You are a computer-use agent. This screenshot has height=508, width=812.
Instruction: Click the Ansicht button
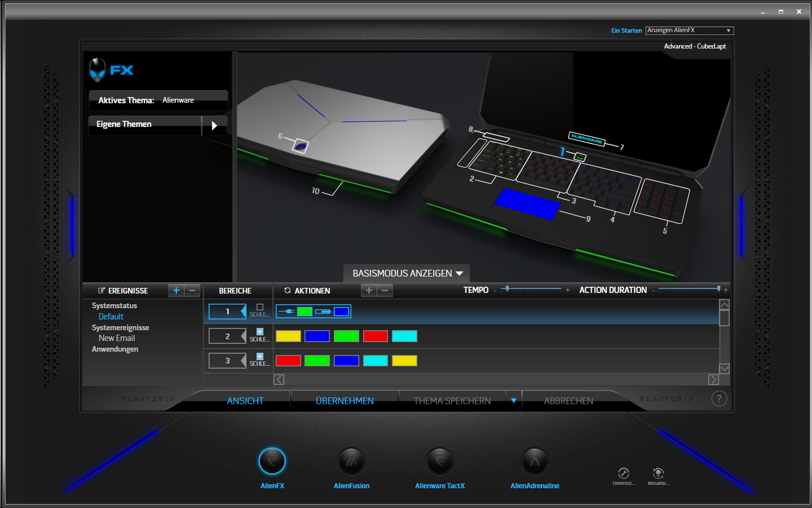(x=245, y=401)
